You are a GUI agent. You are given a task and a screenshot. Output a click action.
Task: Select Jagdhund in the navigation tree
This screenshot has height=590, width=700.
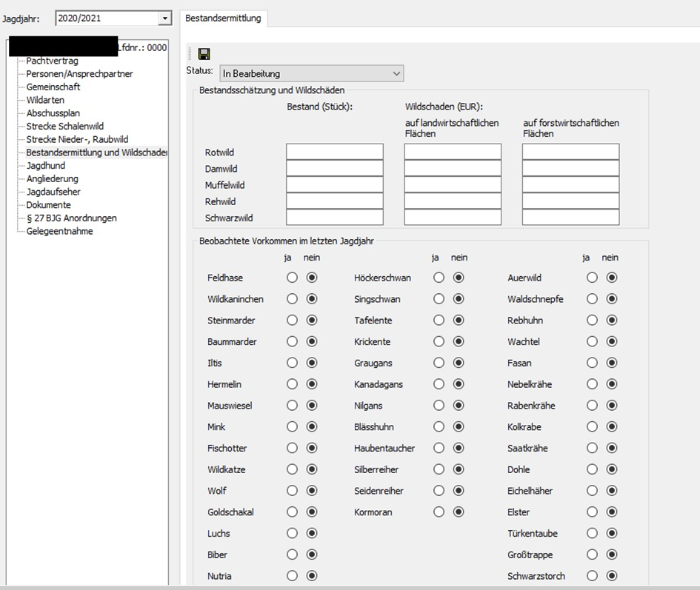coord(45,166)
